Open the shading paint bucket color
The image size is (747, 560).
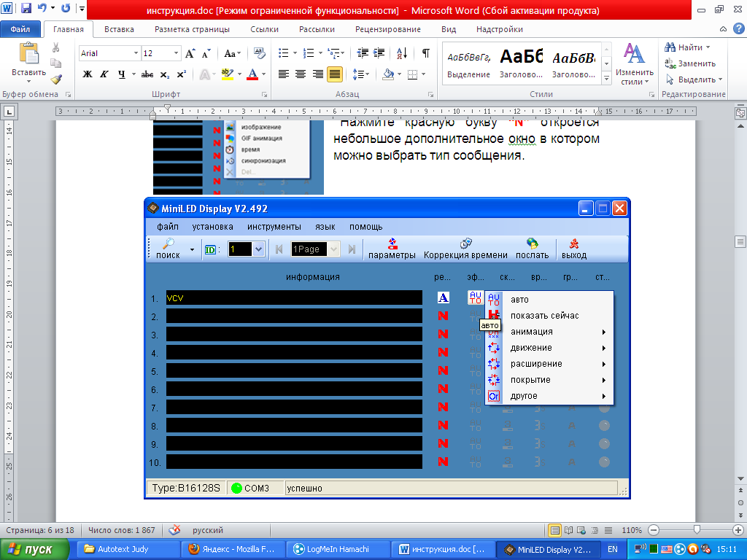(x=388, y=74)
